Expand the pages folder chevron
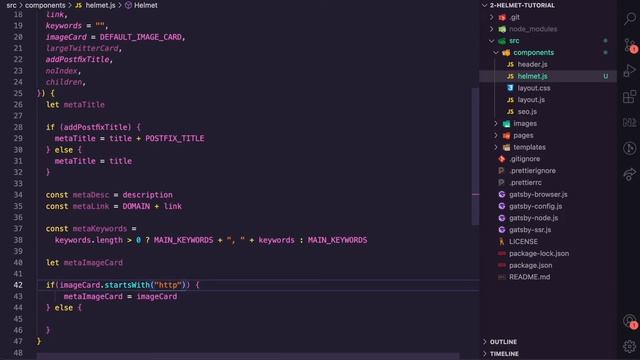 pyautogui.click(x=496, y=136)
